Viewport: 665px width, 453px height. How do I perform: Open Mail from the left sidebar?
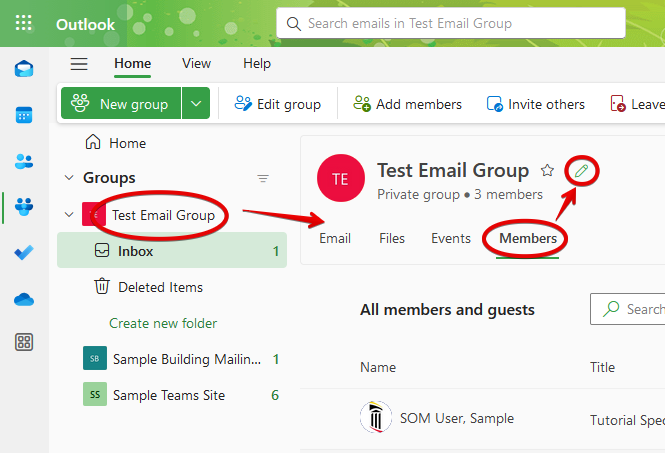[x=24, y=69]
